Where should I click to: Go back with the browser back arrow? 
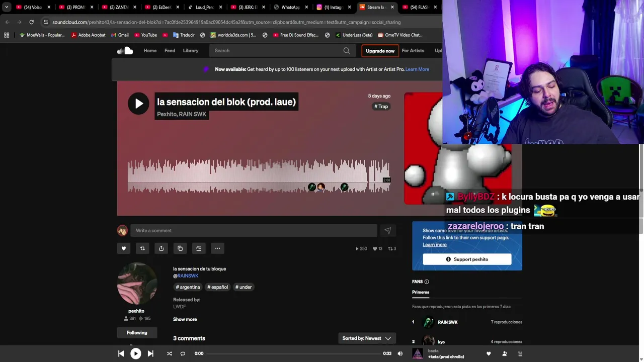7,22
